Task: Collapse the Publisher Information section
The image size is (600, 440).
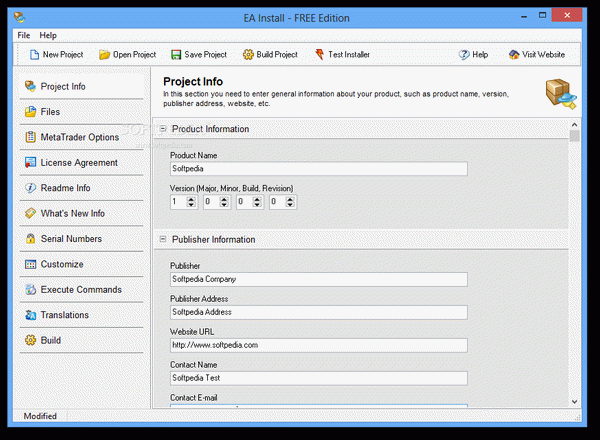Action: [163, 239]
